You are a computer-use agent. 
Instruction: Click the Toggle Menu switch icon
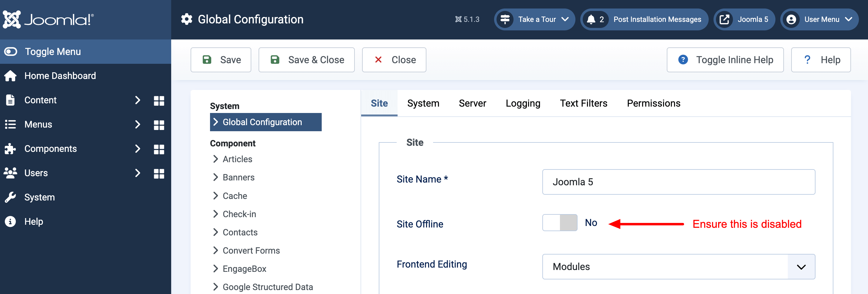point(10,52)
